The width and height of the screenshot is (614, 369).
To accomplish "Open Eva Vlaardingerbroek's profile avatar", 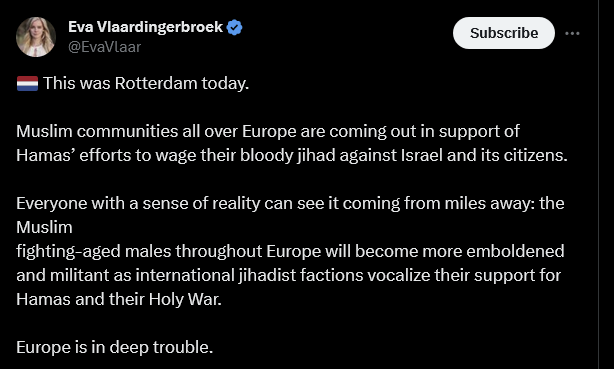I will [x=36, y=37].
